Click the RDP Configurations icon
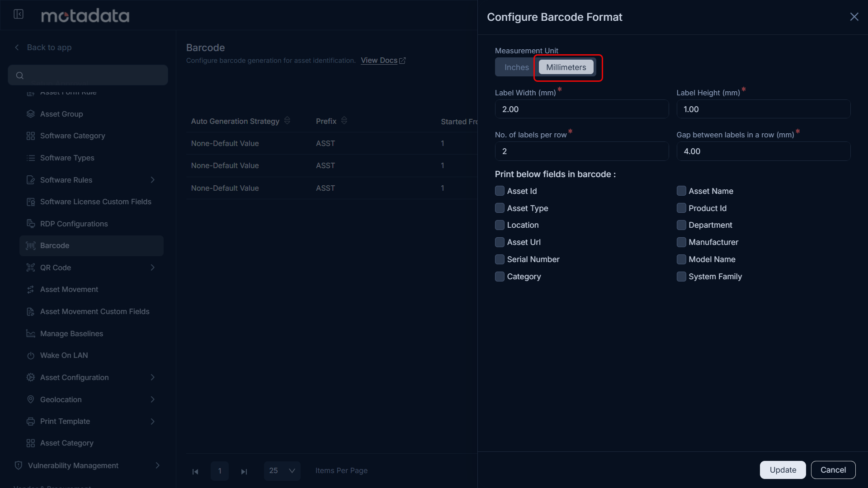This screenshot has width=868, height=488. pyautogui.click(x=31, y=224)
